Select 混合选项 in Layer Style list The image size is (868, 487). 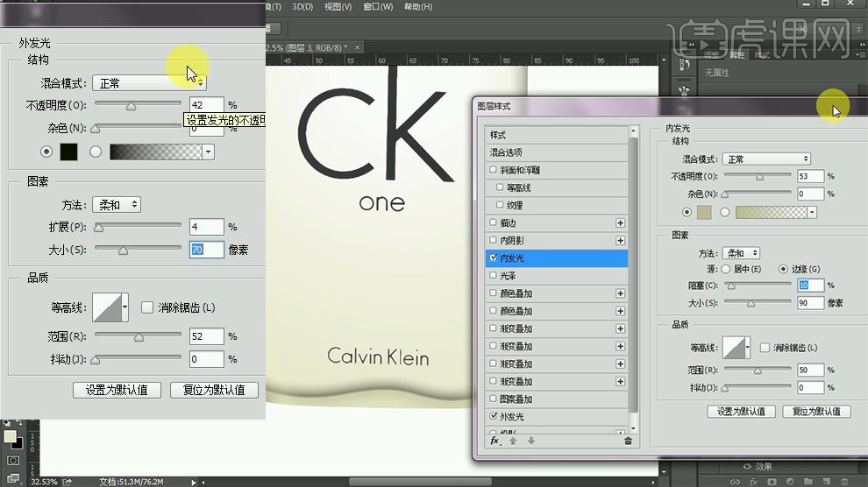tap(557, 152)
